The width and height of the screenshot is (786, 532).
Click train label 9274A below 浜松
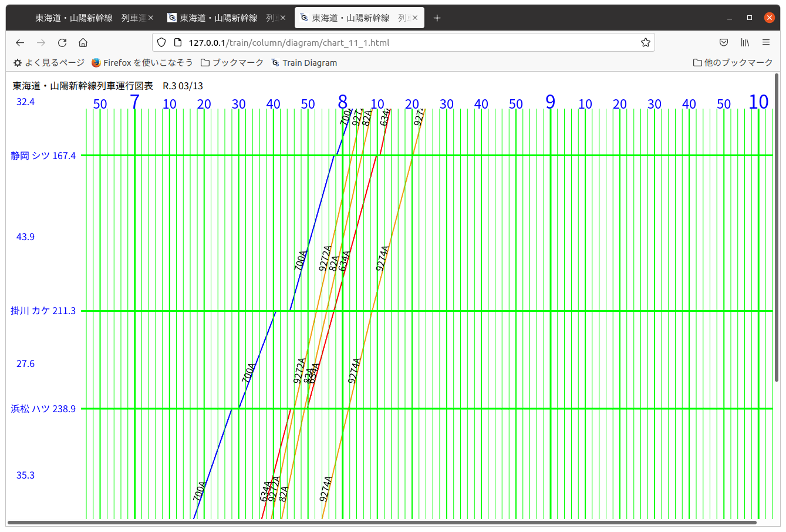pos(326,489)
